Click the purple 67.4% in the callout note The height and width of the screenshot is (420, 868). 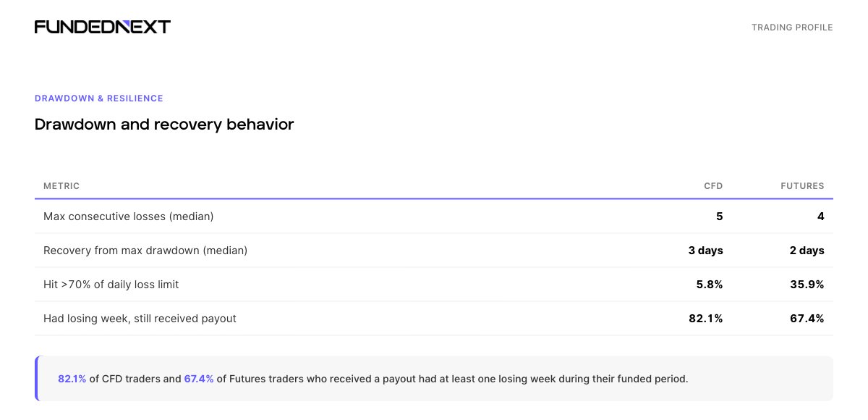point(199,379)
